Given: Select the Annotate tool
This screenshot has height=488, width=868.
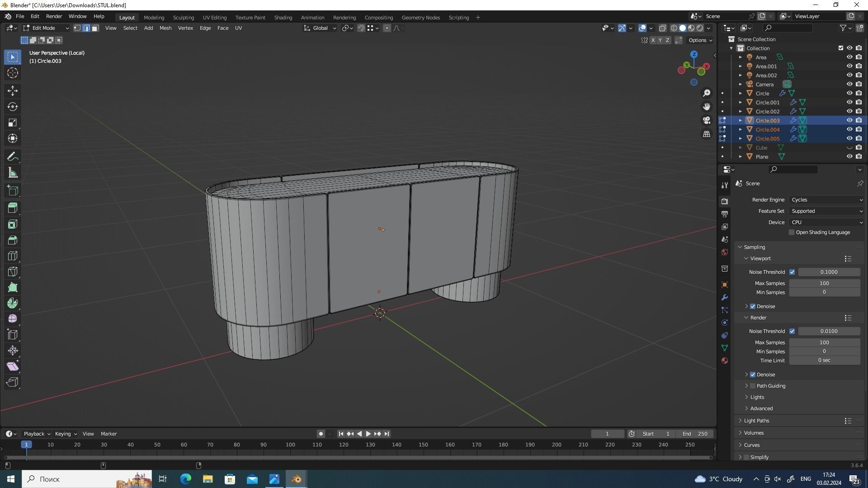Looking at the screenshot, I should coord(13,157).
